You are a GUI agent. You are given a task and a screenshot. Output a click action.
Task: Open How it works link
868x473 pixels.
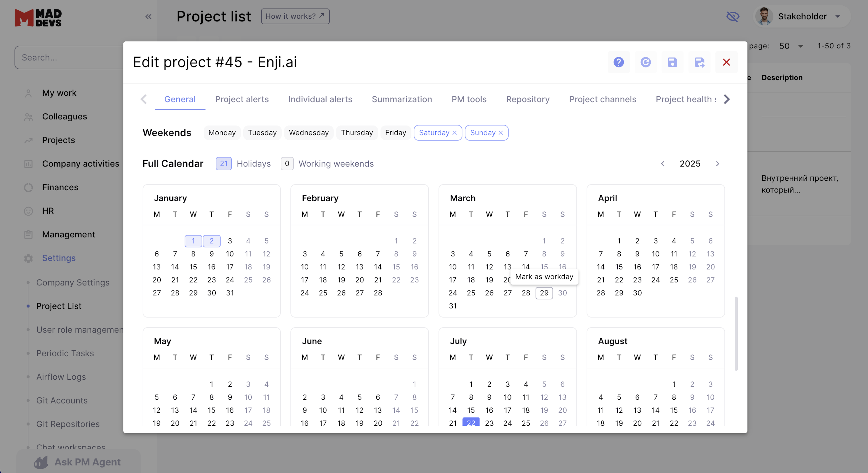pyautogui.click(x=295, y=16)
